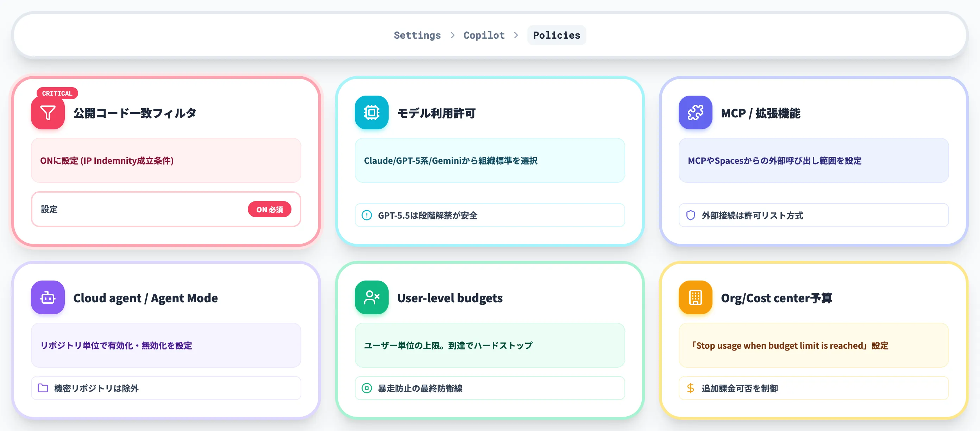Go to Copilot in the breadcrumb
This screenshot has height=431, width=980.
[484, 36]
